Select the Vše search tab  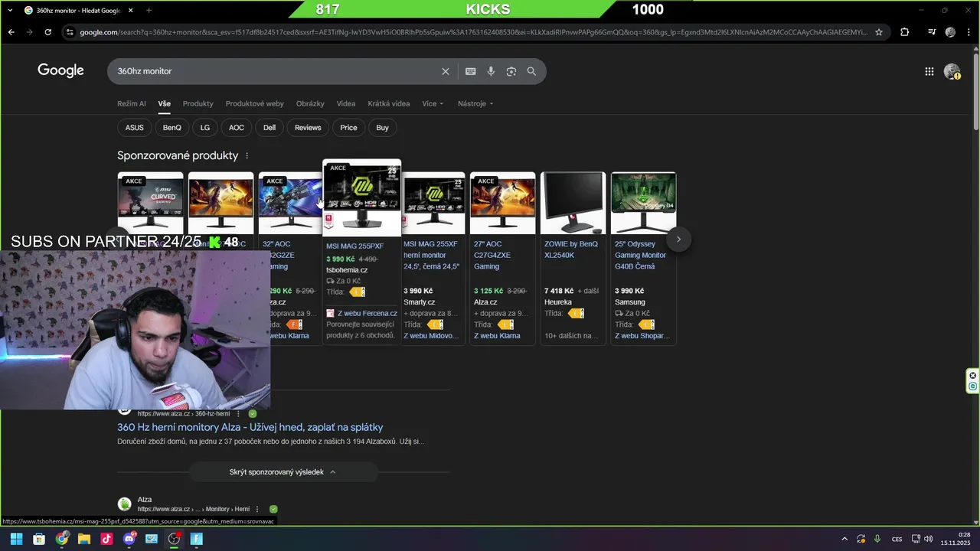click(x=165, y=103)
